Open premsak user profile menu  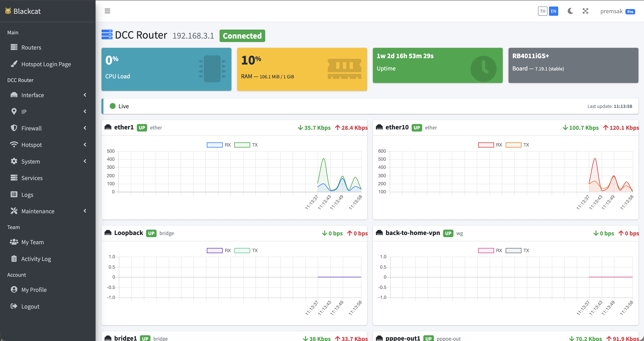pos(611,11)
